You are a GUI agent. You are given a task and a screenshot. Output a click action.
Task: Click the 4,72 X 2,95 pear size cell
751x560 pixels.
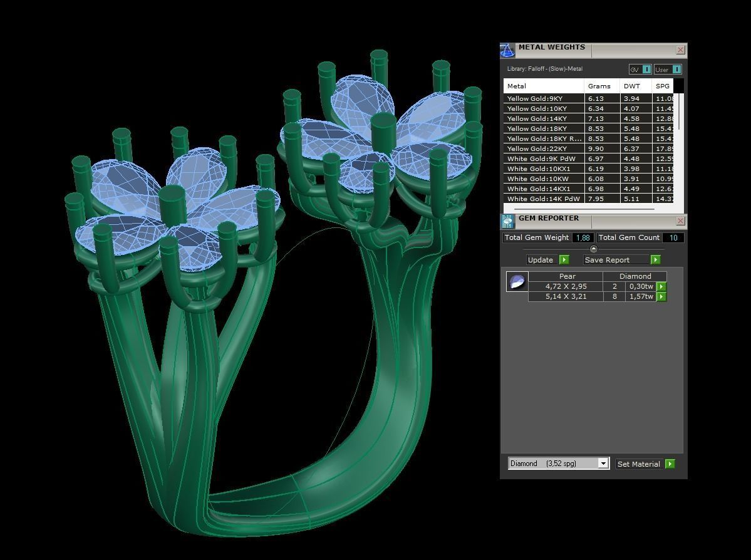tap(566, 286)
